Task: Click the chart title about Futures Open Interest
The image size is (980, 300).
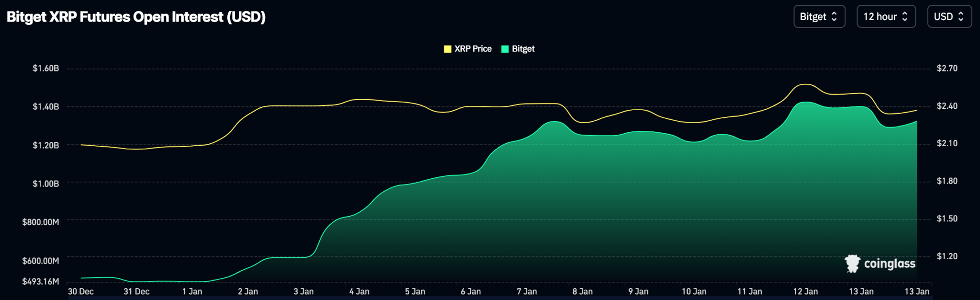Action: click(x=136, y=17)
